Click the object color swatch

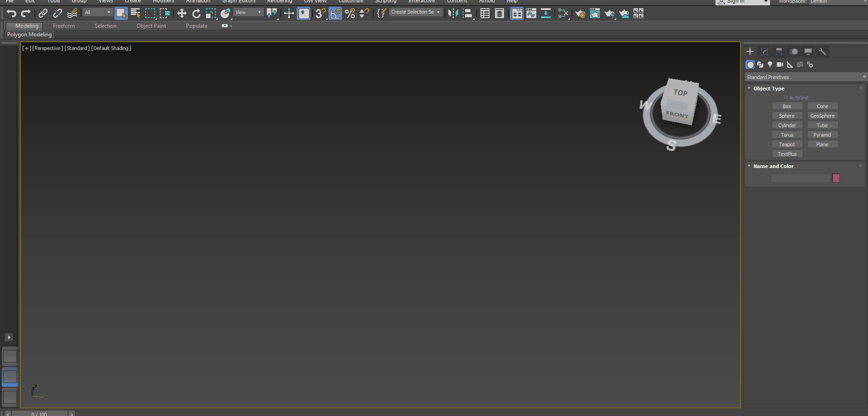click(836, 178)
